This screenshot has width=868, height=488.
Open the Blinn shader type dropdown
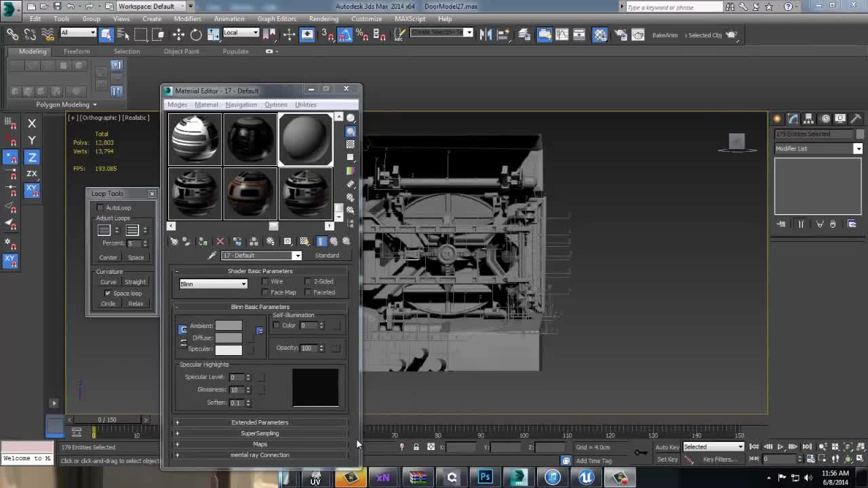click(213, 284)
